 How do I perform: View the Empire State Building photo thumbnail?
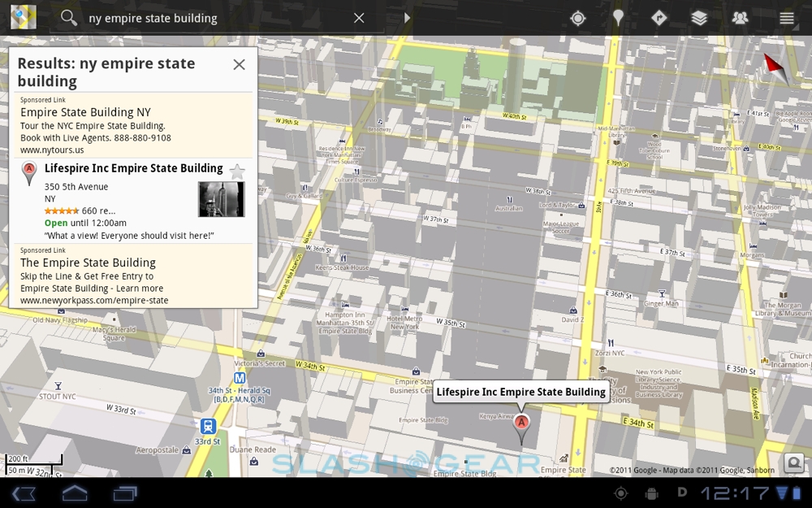tap(221, 199)
